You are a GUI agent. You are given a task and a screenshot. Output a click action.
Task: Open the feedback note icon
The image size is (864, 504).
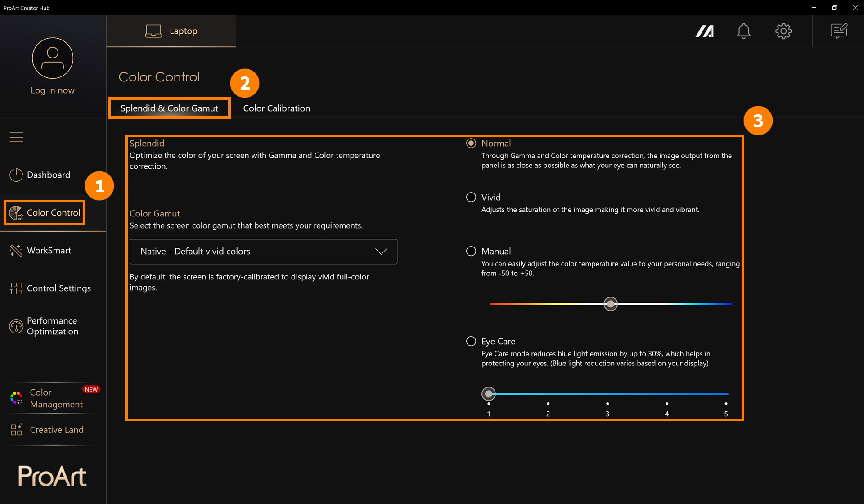click(839, 31)
